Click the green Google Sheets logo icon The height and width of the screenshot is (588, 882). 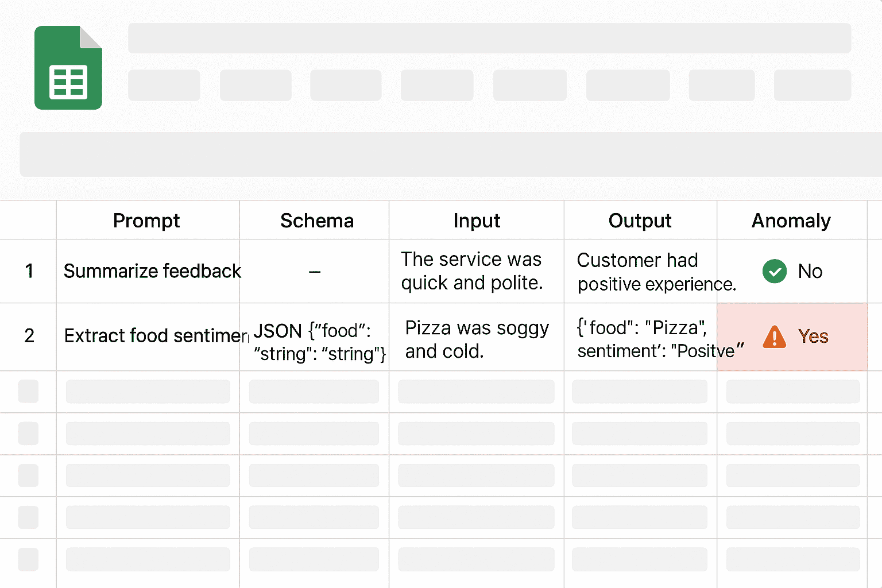click(x=68, y=68)
